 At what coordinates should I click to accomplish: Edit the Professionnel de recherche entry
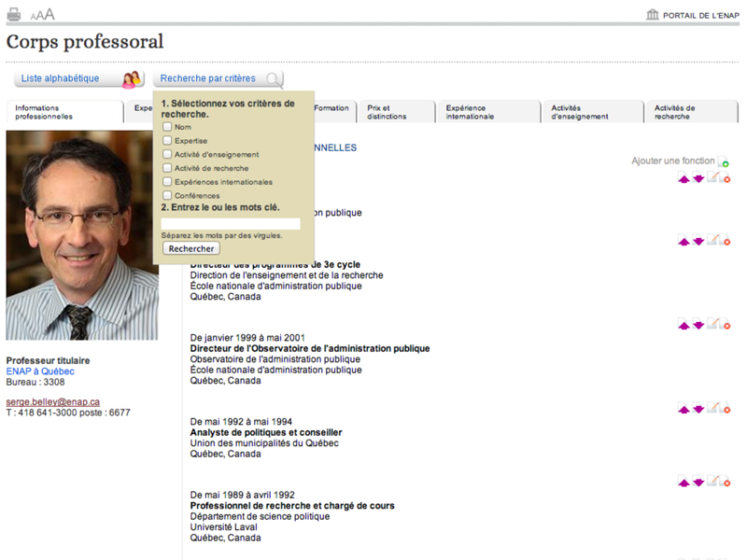[x=712, y=481]
